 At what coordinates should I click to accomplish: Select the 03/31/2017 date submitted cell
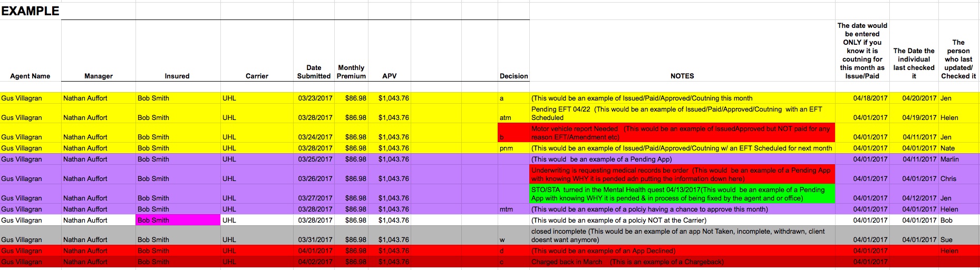pos(315,239)
